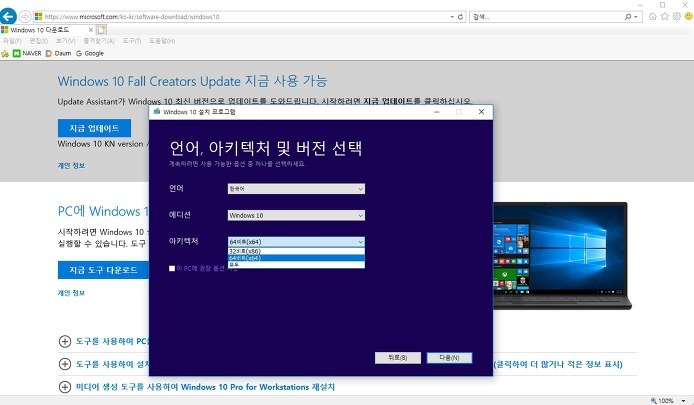The width and height of the screenshot is (694, 405).
Task: Open the 즐겨찾기(A) menu
Action: 99,41
